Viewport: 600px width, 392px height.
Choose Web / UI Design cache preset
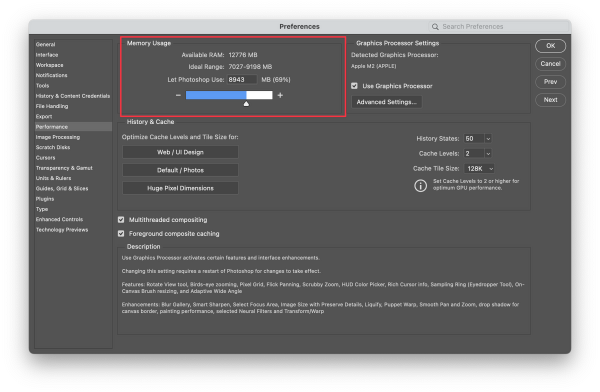tap(180, 152)
